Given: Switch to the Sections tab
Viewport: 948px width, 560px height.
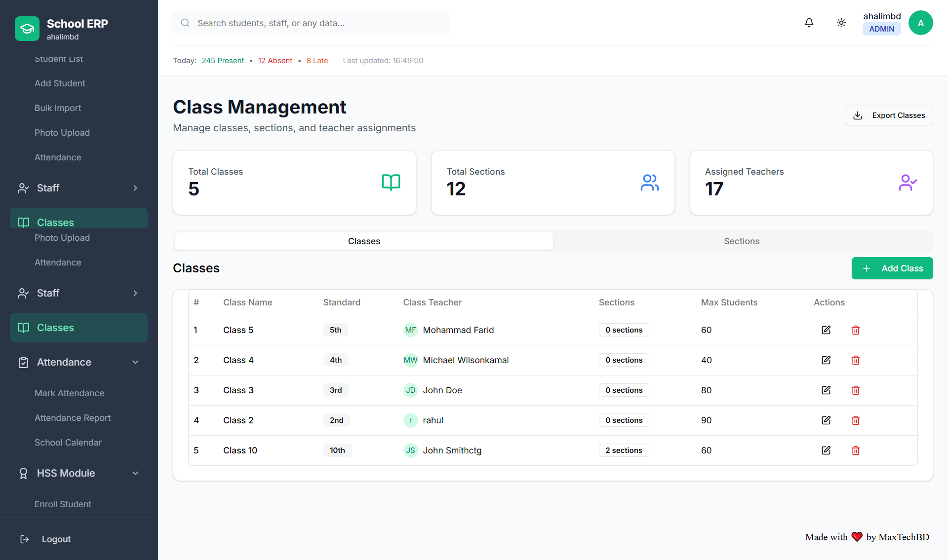Looking at the screenshot, I should point(742,241).
